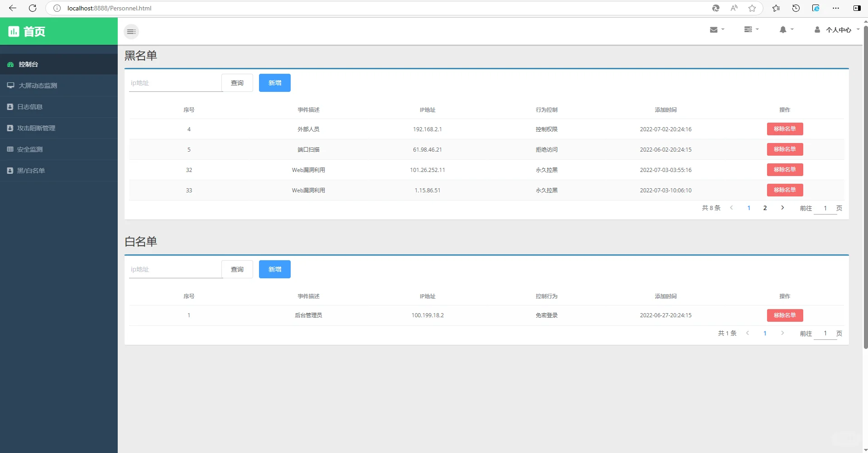
Task: Click 新增 button in the whitelist section
Action: point(275,269)
